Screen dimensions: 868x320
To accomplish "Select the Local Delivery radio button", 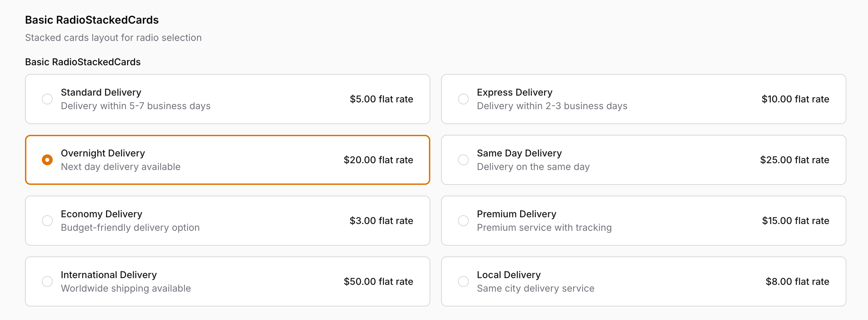I will pyautogui.click(x=463, y=281).
